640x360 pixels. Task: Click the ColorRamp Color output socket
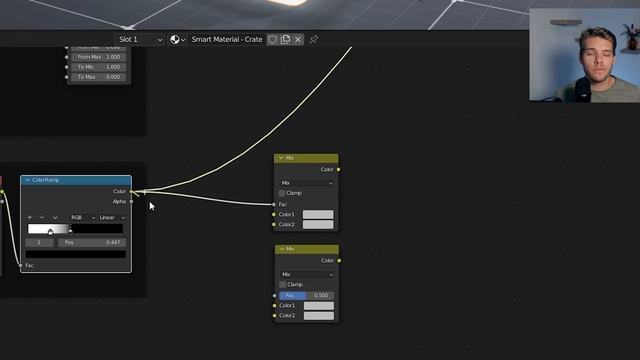[131, 191]
